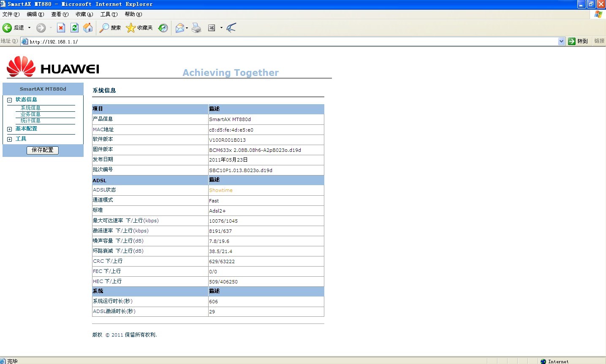Open the 编辑(E) menu

pos(35,14)
